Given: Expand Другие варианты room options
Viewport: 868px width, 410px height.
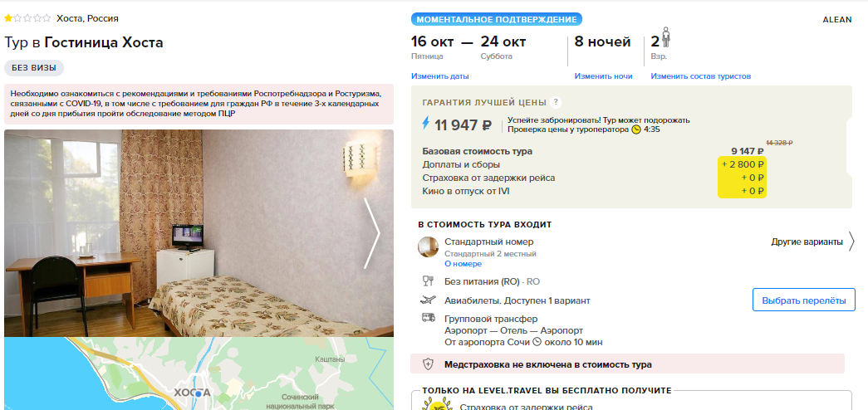Looking at the screenshot, I should point(812,242).
